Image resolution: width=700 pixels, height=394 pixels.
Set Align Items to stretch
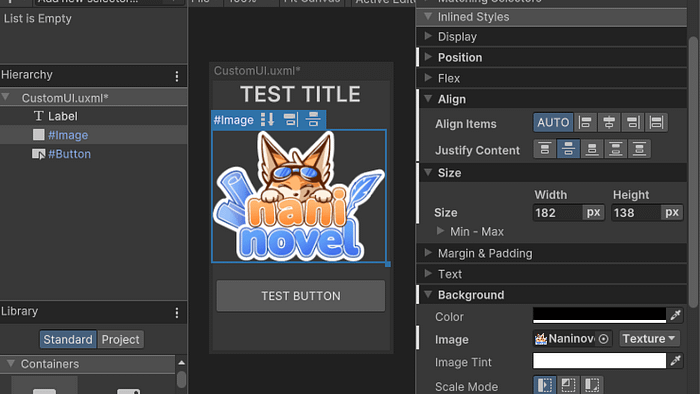tap(656, 123)
